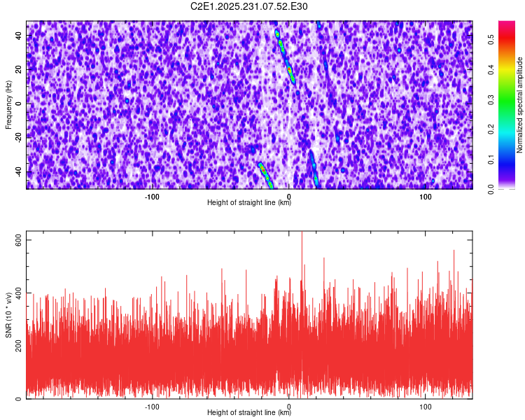This screenshot has height=420, width=525.
Task: Click the lower-left bright streak near -40 Hz
Action: pos(266,175)
